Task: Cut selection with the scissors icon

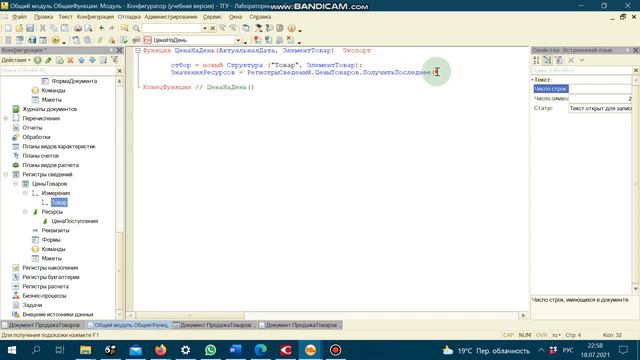Action: [x=42, y=28]
